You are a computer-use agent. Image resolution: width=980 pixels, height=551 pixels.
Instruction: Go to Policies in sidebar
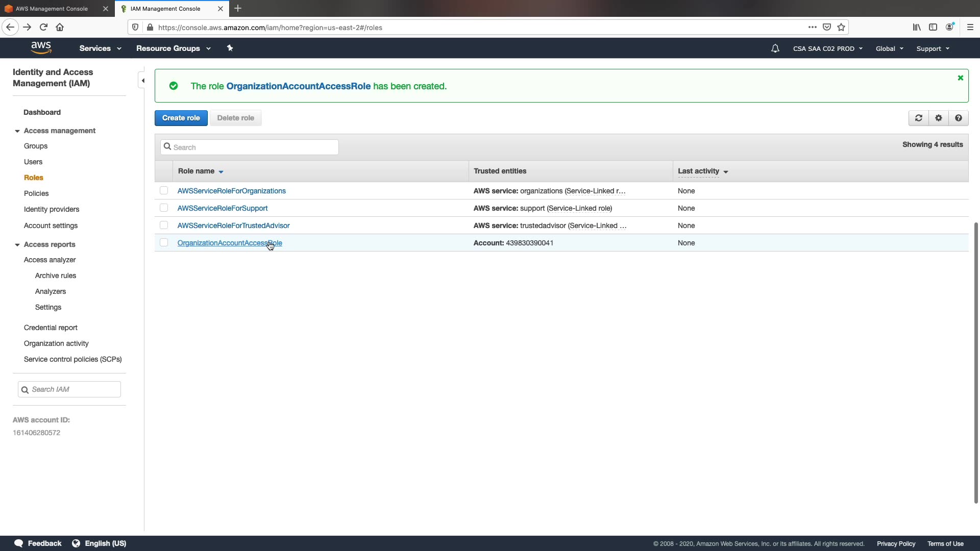pos(36,193)
